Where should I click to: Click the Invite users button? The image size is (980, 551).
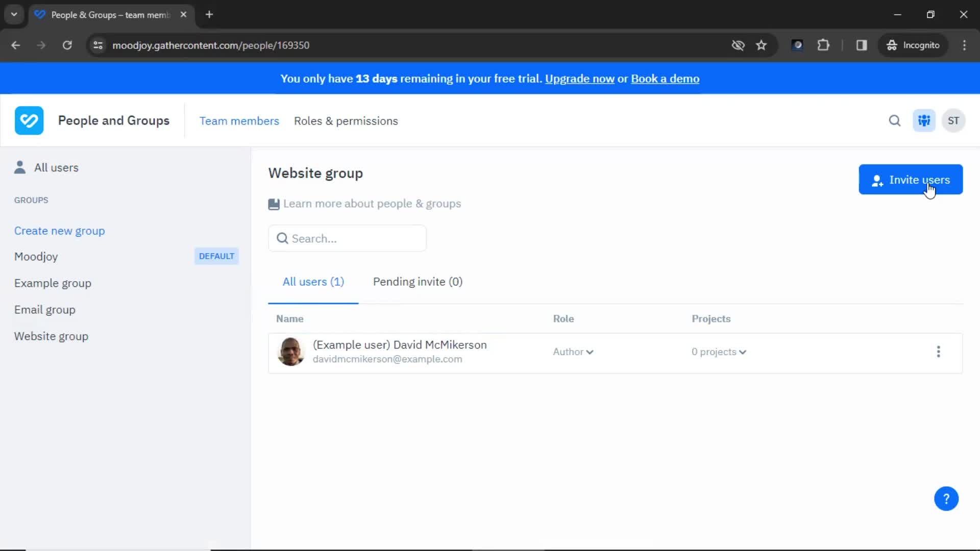(911, 180)
